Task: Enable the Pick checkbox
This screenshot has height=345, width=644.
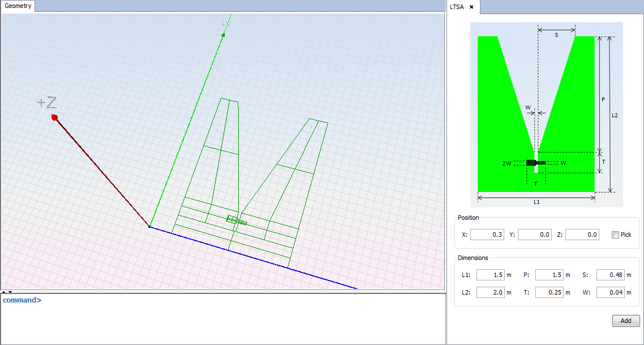Action: click(615, 235)
